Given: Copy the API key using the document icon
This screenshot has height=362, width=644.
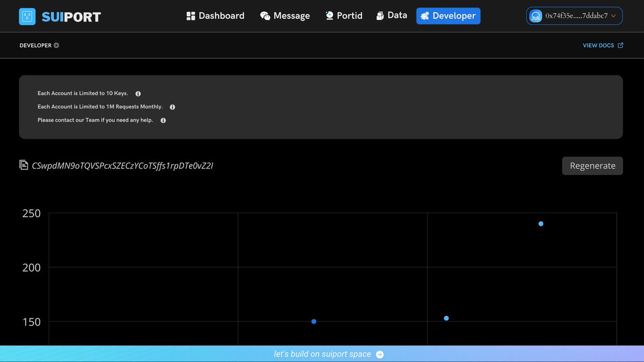Looking at the screenshot, I should pyautogui.click(x=24, y=165).
